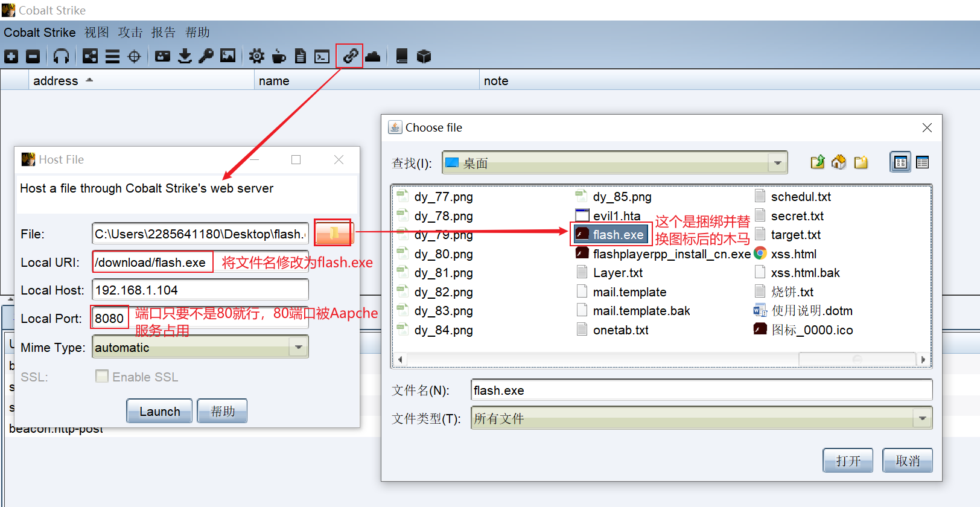Click the 打开 button

pyautogui.click(x=848, y=461)
